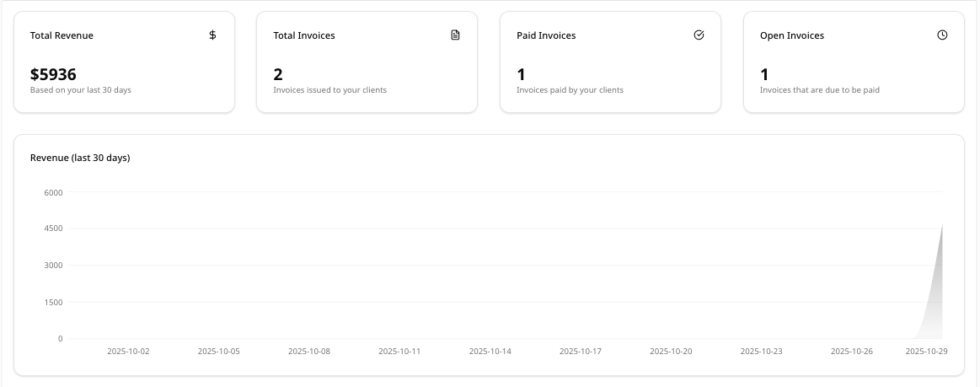Viewport: 980px width, 387px height.
Task: Click the clock icon on Open Invoices
Action: tap(942, 35)
